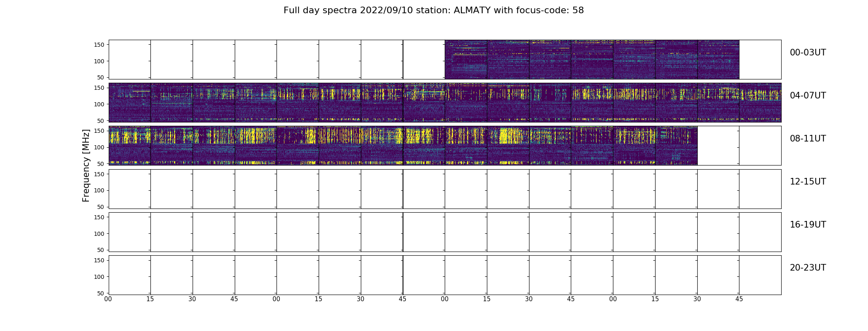Click the '50' tick label of the 20-23UT row
Image resolution: width=868 pixels, height=331 pixels.
tap(101, 293)
